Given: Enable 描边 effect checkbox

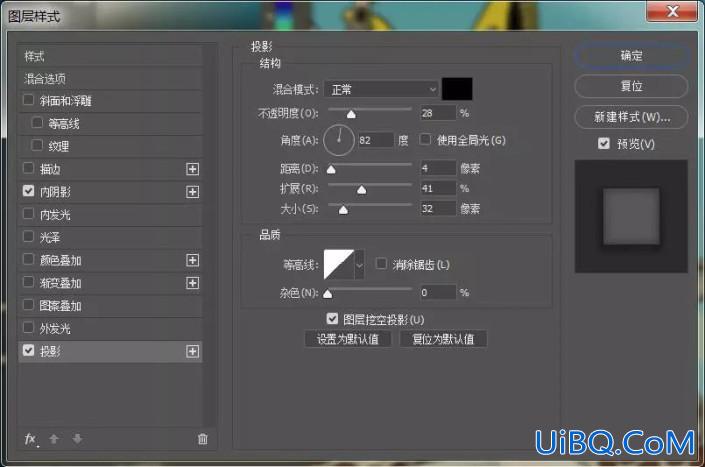Looking at the screenshot, I should (28, 168).
